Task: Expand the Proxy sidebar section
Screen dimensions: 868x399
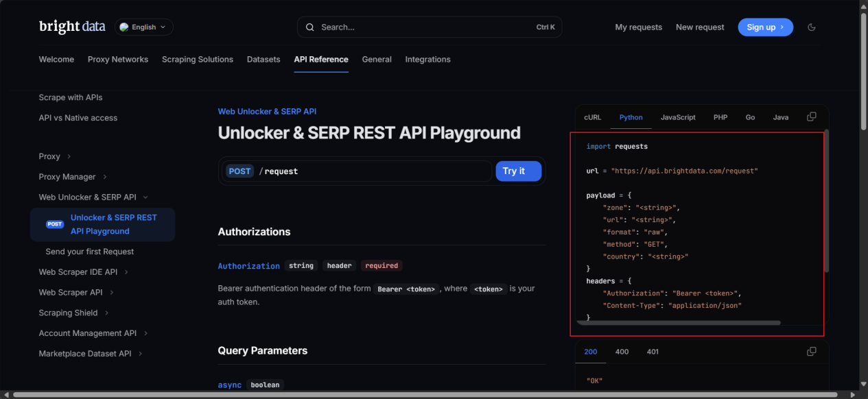Action: click(55, 156)
